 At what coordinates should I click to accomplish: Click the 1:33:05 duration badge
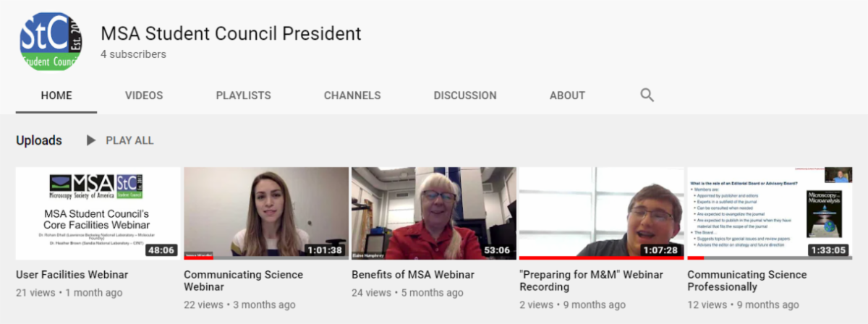coord(828,250)
